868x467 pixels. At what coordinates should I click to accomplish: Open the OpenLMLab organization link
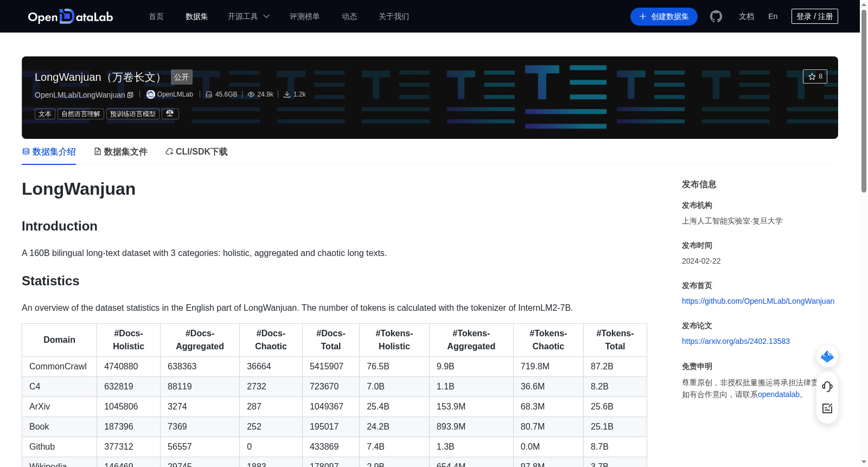pyautogui.click(x=175, y=94)
